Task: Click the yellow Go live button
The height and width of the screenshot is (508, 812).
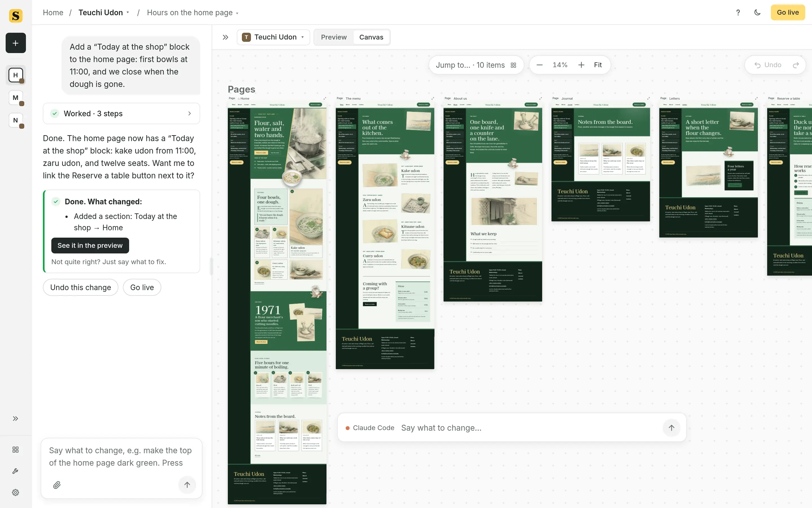Action: 787,12
